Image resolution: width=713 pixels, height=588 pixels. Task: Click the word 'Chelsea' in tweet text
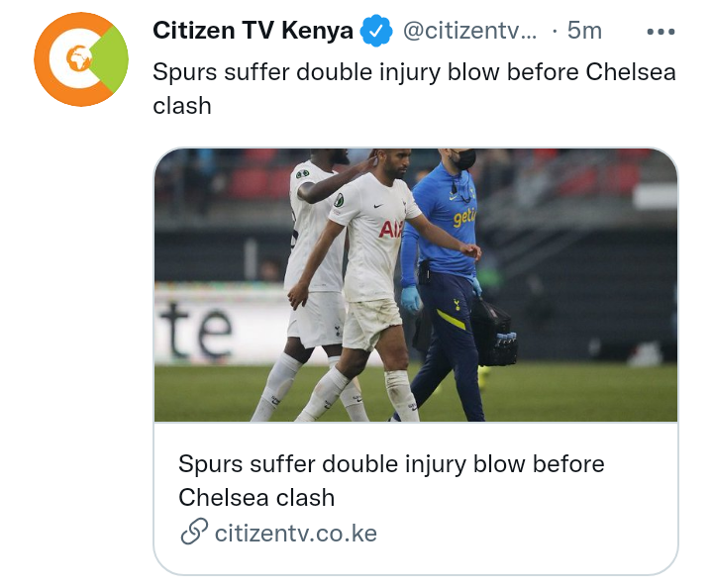(x=631, y=72)
